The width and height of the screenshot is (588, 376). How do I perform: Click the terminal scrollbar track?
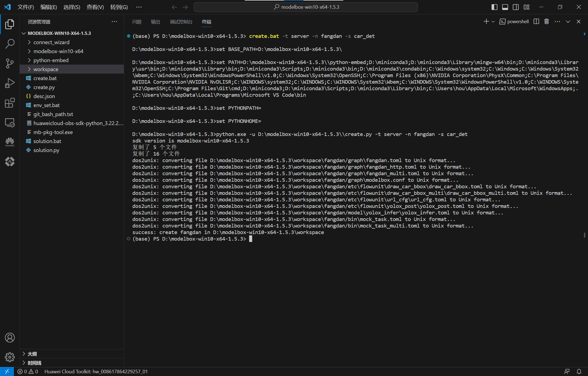click(584, 163)
